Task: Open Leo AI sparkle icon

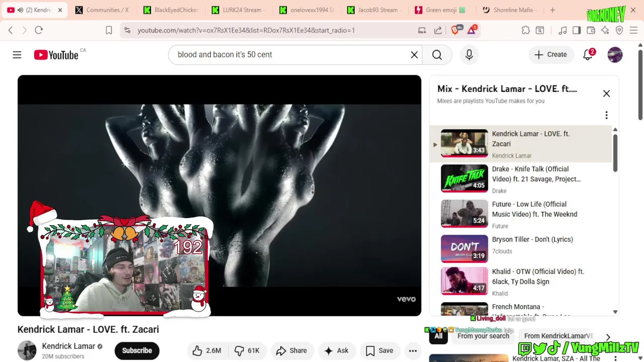Action: (605, 30)
